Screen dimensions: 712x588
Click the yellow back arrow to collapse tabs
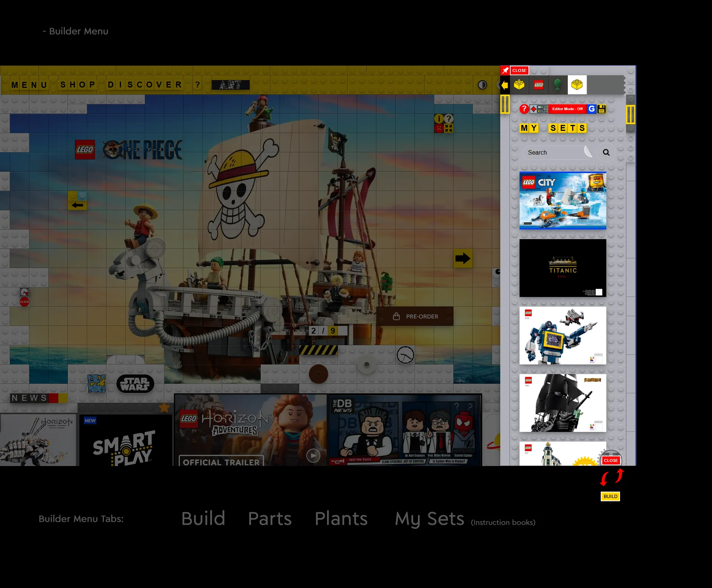point(504,85)
